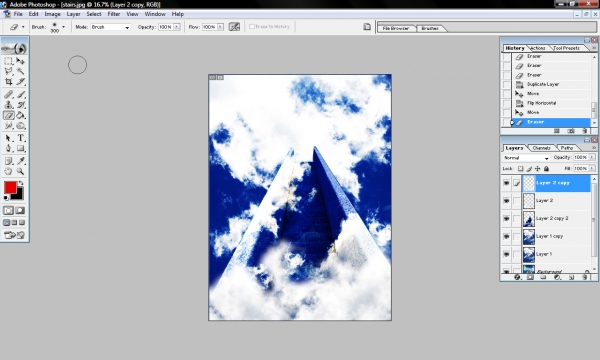Screen dimensions: 600x360
Task: Create new snapshot in History panel
Action: click(x=571, y=131)
